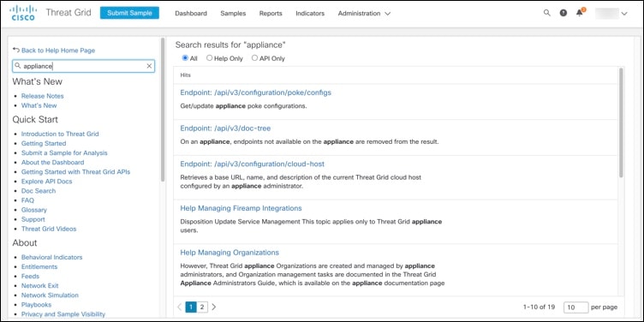Select the All radio button

point(185,58)
